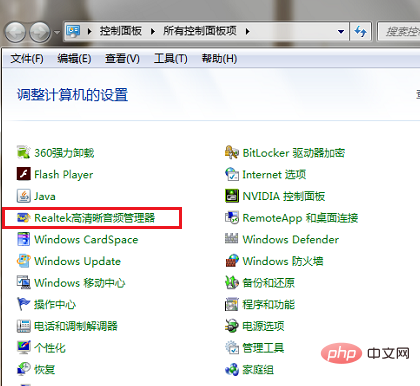Click the 所有控制面板项 breadcrumb
The width and height of the screenshot is (420, 386).
(200, 31)
